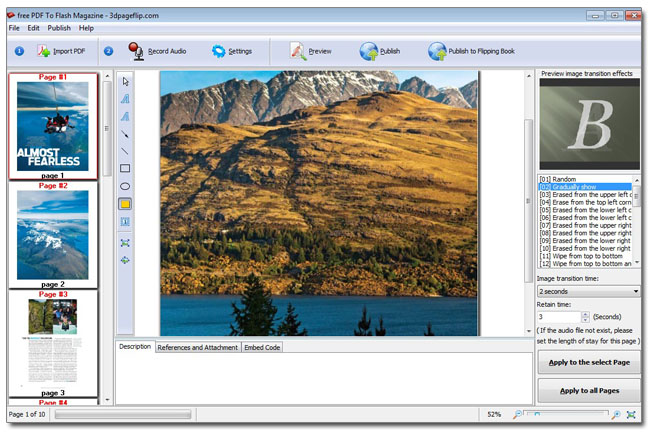Decrease retain time with down spinner

[585, 320]
